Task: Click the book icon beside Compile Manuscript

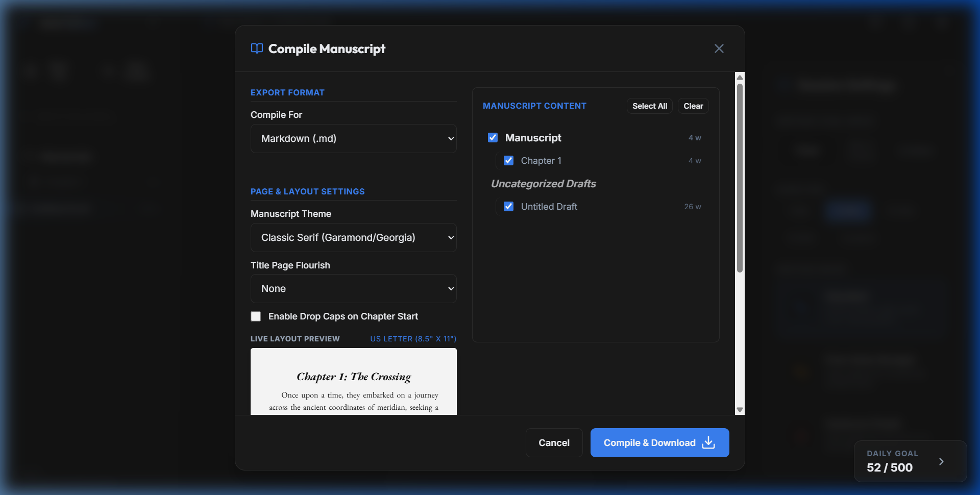Action: [x=257, y=48]
